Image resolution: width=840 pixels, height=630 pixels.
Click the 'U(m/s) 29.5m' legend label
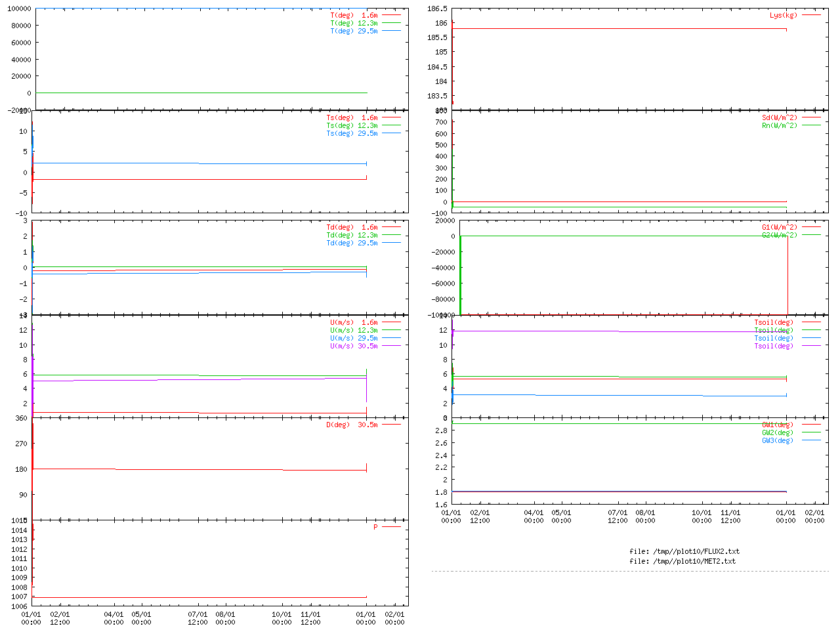pos(354,339)
